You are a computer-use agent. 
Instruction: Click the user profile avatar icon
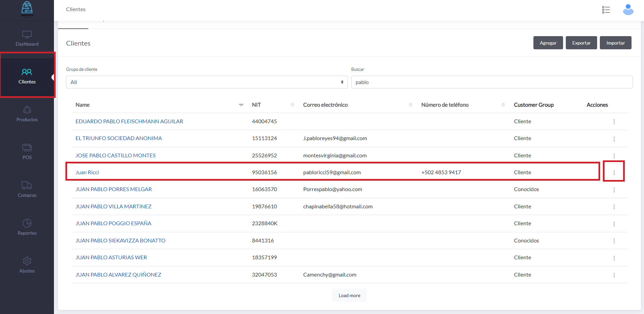[628, 10]
